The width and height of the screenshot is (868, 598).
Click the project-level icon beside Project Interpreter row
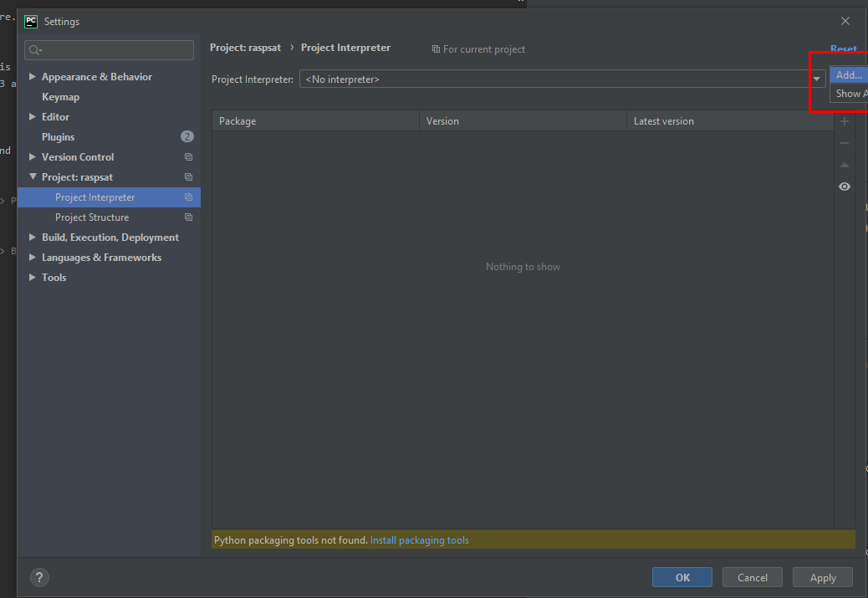pyautogui.click(x=188, y=197)
